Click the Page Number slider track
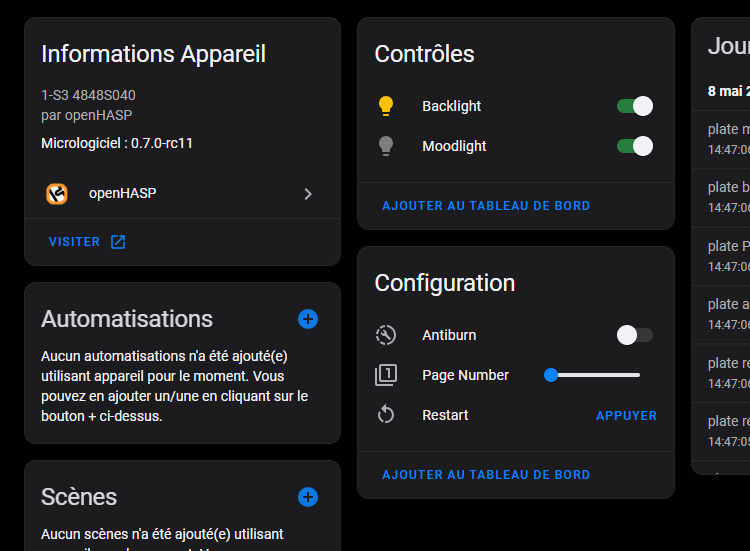Image resolution: width=750 pixels, height=551 pixels. pos(595,375)
